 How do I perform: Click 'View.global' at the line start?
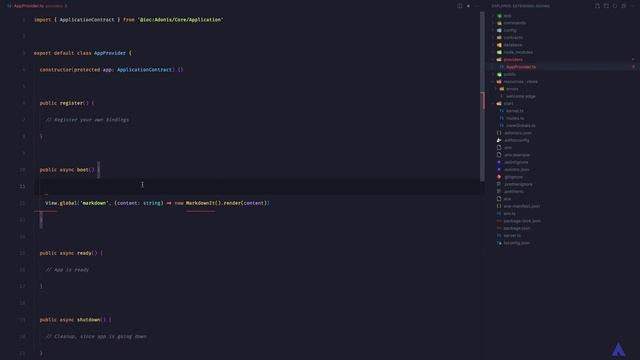click(x=60, y=203)
